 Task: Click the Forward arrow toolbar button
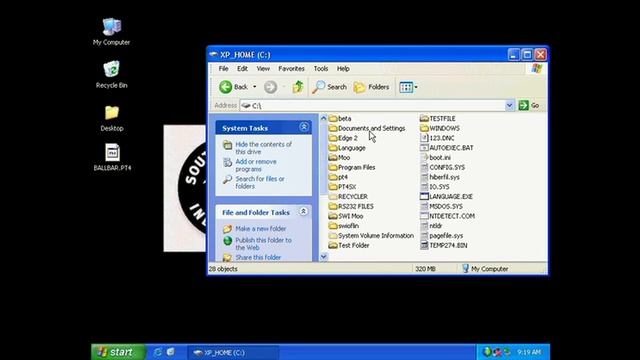pos(270,87)
